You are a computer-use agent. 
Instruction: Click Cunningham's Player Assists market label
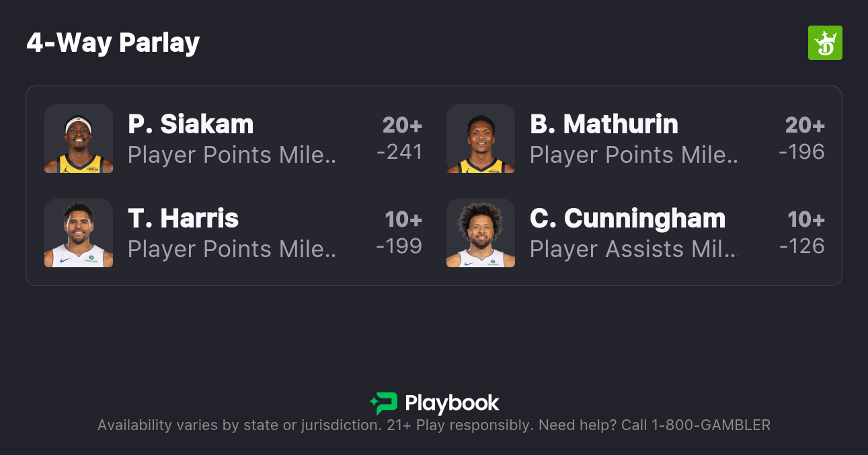(x=633, y=249)
